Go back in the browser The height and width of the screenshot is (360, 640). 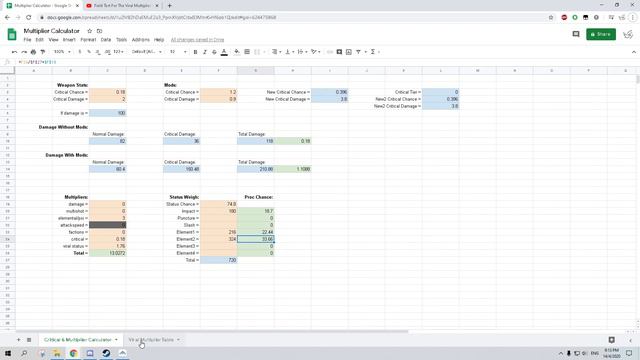coord(7,18)
